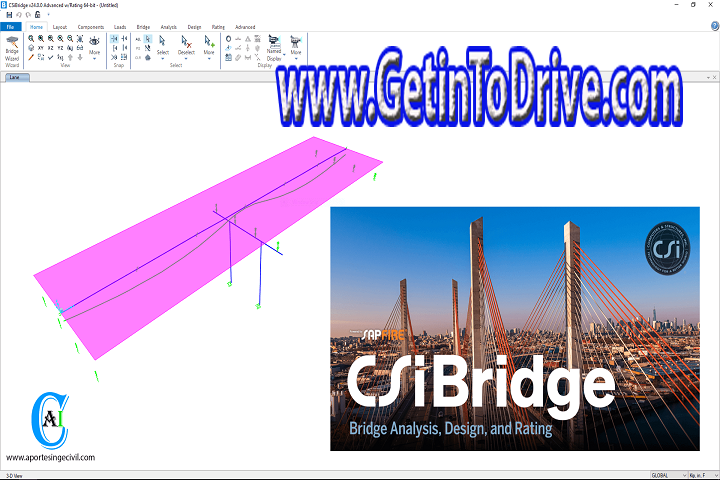The image size is (720, 480).
Task: Switch to the Bridge ribbon tab
Action: coord(143,27)
